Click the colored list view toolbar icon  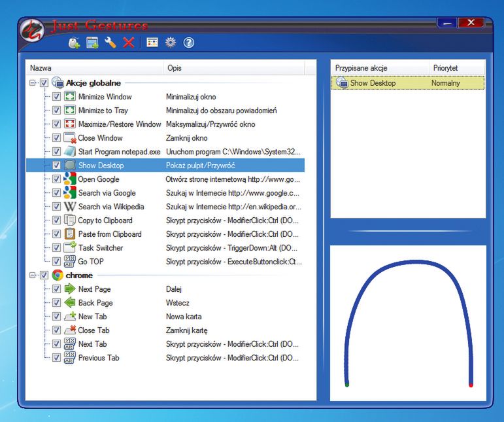coord(152,43)
